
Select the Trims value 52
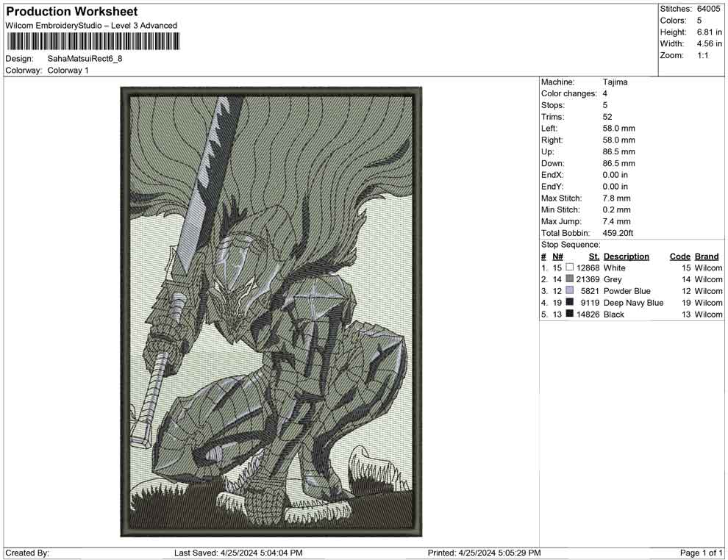[607, 117]
